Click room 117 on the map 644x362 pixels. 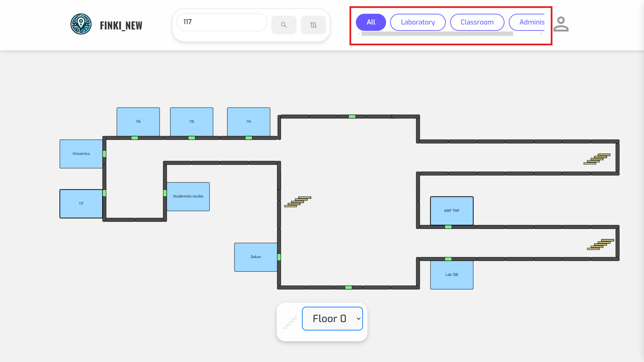(81, 204)
